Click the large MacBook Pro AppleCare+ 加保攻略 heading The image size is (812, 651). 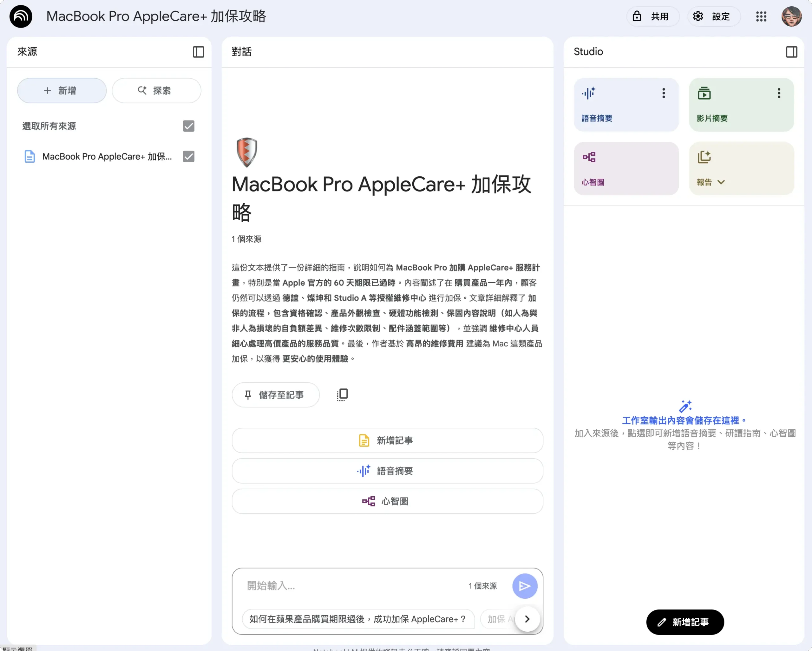(x=381, y=199)
